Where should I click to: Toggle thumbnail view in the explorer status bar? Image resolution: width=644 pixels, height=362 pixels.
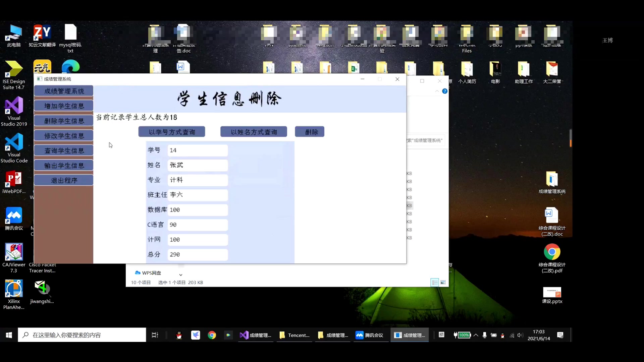tap(443, 283)
